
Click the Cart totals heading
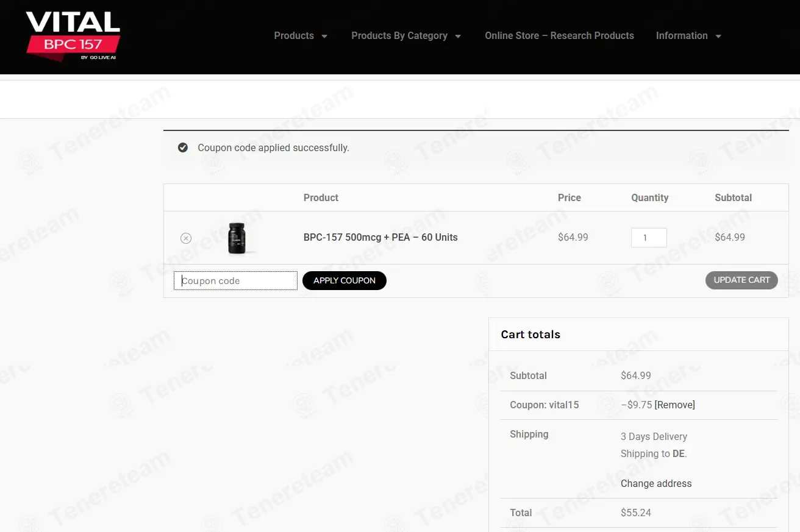[x=530, y=335]
